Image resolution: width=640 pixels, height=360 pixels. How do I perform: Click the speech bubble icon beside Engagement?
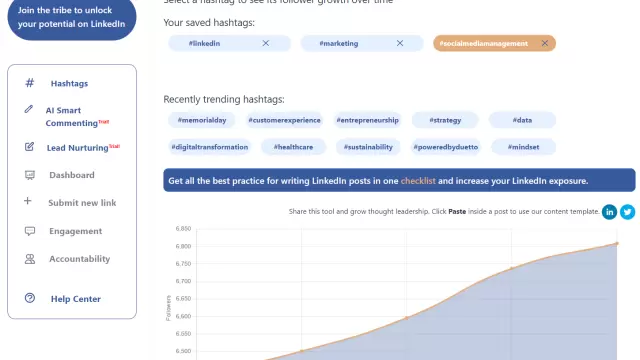[30, 231]
